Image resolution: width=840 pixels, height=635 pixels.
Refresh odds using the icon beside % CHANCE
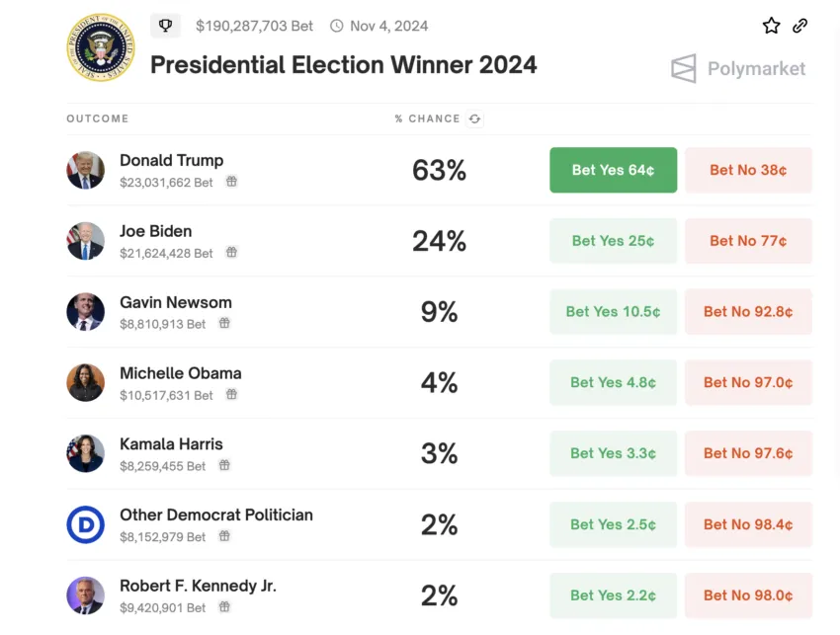point(474,119)
